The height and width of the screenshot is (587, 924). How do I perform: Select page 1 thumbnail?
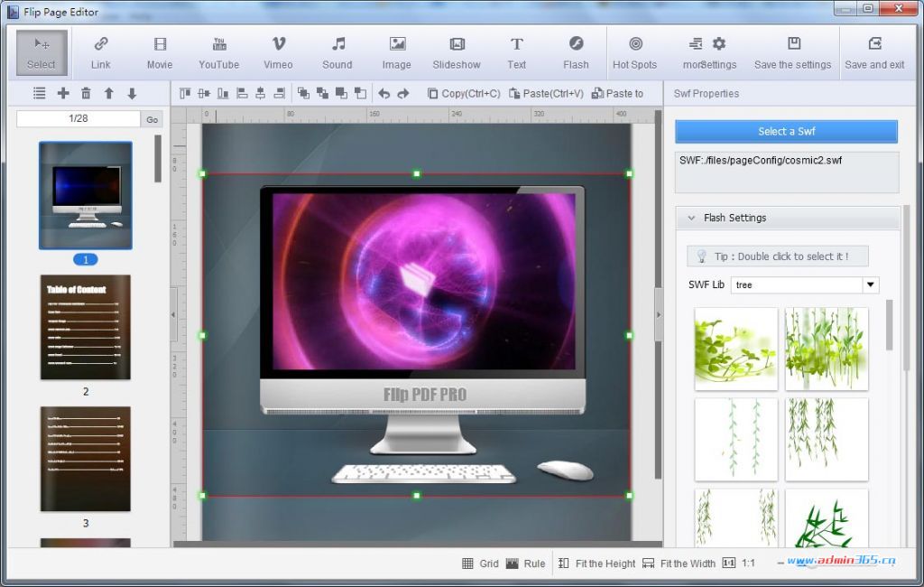click(86, 195)
